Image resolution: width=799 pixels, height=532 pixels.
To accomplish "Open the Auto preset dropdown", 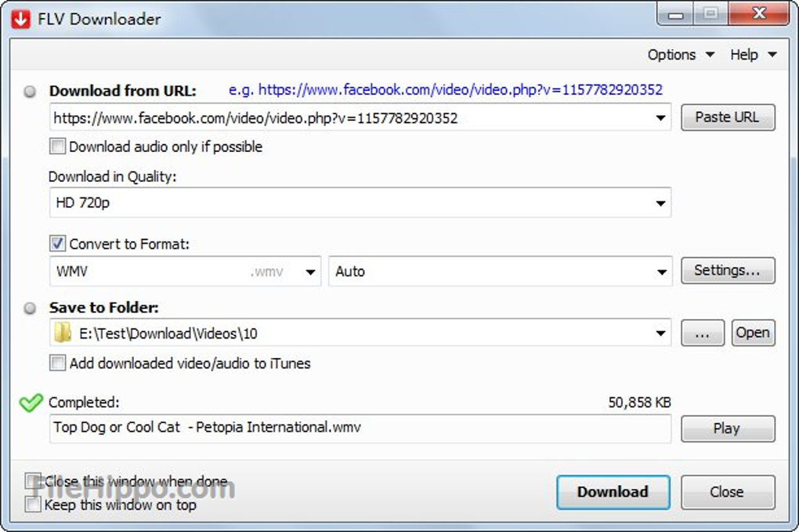I will (660, 273).
